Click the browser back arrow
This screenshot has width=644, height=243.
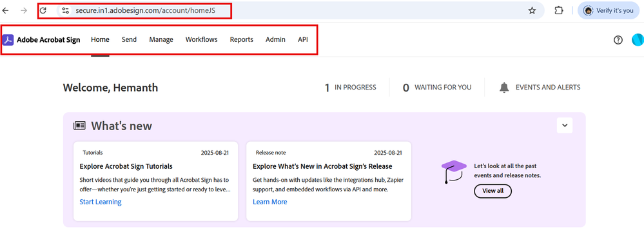(x=5, y=11)
